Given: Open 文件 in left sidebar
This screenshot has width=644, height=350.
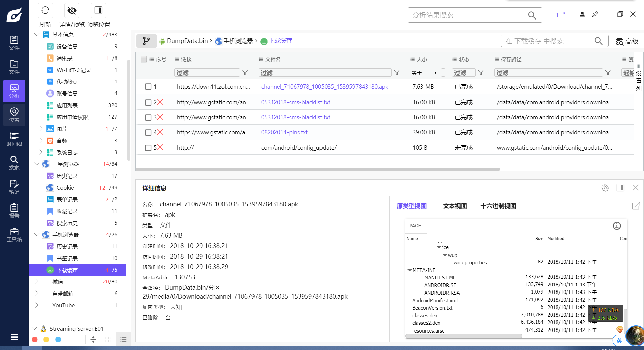Looking at the screenshot, I should click(x=14, y=67).
